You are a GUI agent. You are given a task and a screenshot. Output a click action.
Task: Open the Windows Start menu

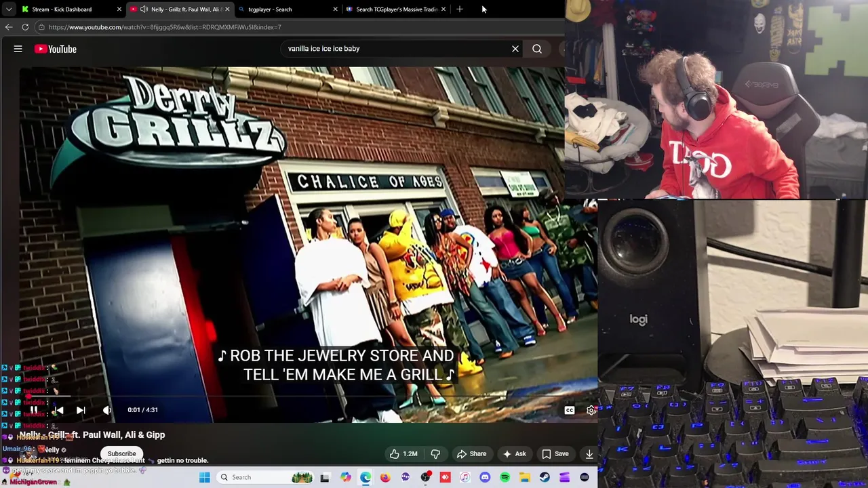pos(204,477)
